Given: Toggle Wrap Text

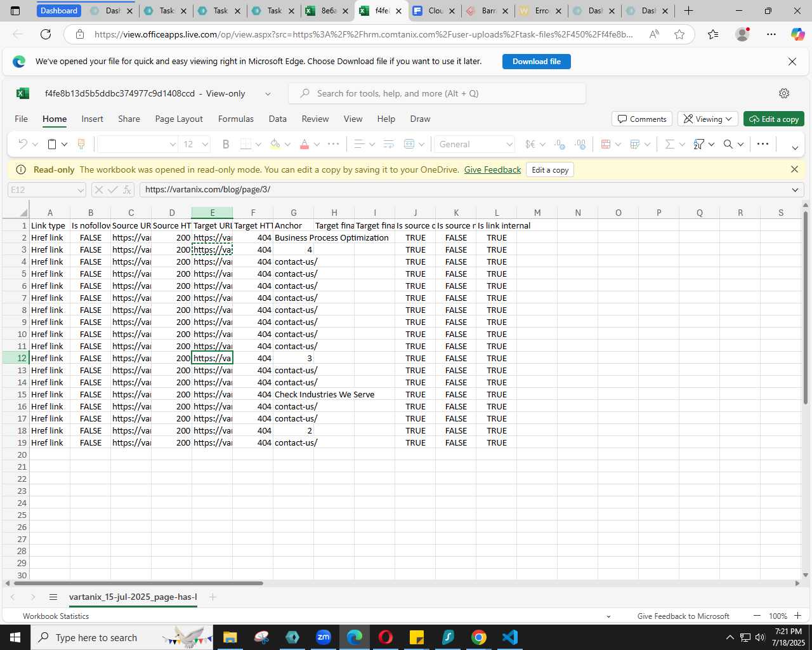Looking at the screenshot, I should point(389,144).
